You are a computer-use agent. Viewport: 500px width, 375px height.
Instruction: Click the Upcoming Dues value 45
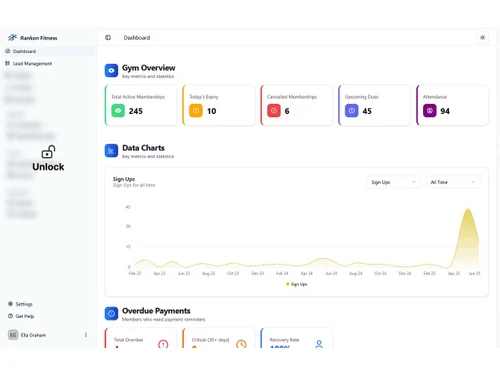[x=367, y=111]
